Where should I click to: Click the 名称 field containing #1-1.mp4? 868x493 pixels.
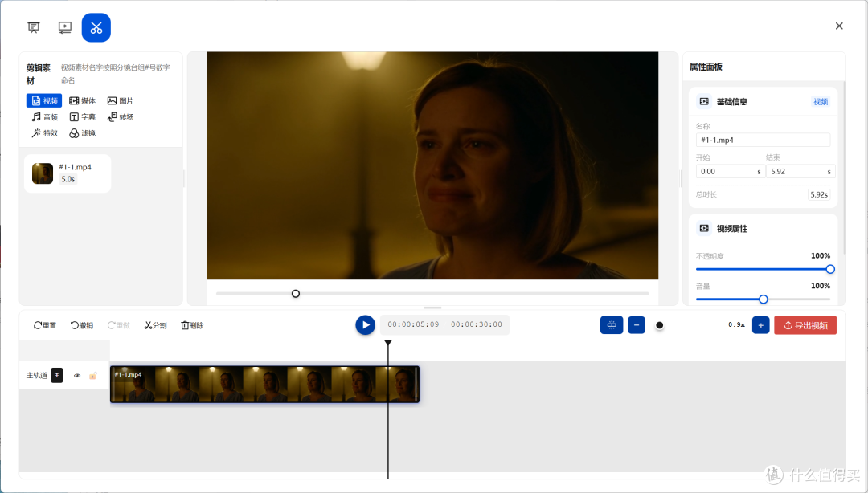[x=763, y=140]
